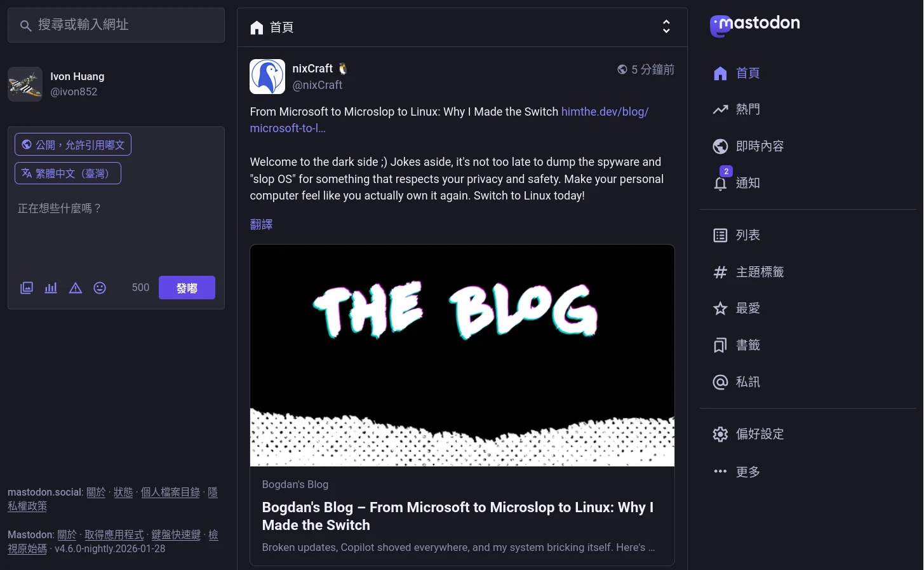Focus the 搜尋或輸入網址 search field
This screenshot has width=924, height=570.
pyautogui.click(x=116, y=25)
